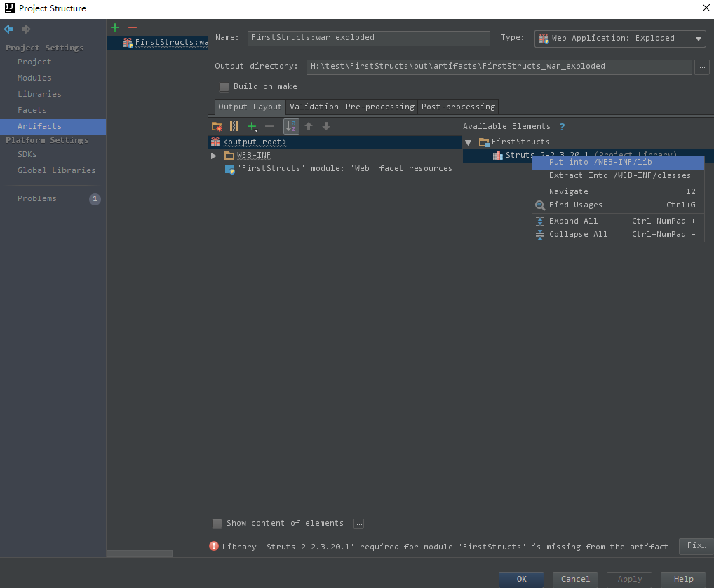This screenshot has height=588, width=714.
Task: Click the Web facet resources icon
Action: click(230, 170)
